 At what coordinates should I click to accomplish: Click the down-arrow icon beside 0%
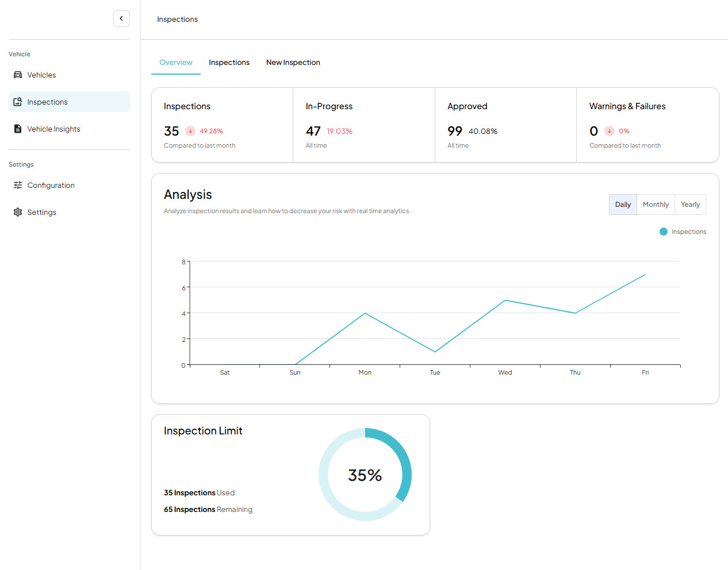pyautogui.click(x=610, y=131)
